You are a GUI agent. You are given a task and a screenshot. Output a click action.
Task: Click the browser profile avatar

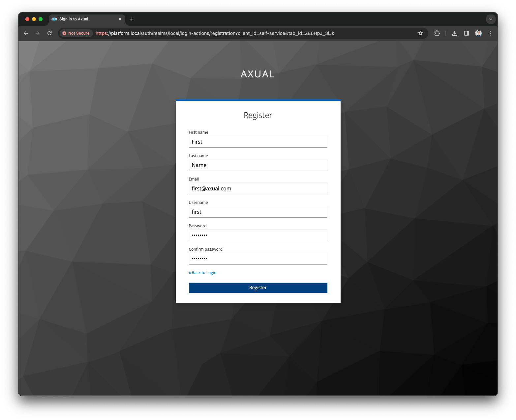(x=478, y=33)
